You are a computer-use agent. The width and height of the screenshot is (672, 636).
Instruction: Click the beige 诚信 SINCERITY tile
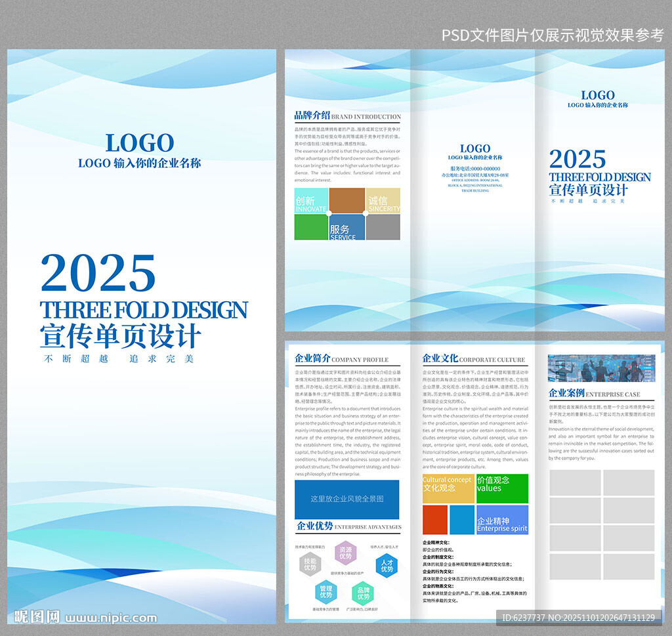point(383,201)
